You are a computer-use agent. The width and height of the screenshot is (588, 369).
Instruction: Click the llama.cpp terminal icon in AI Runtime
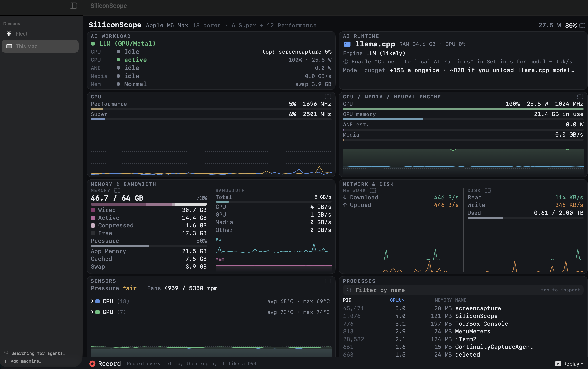pos(347,44)
